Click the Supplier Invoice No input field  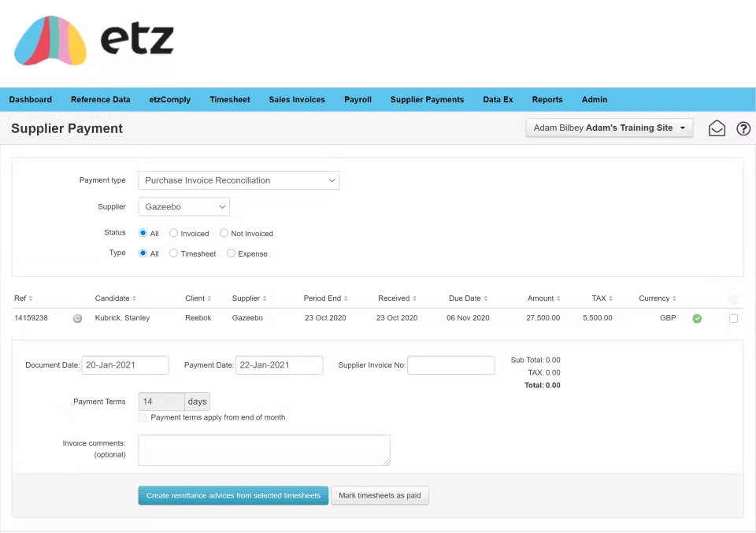pyautogui.click(x=450, y=365)
